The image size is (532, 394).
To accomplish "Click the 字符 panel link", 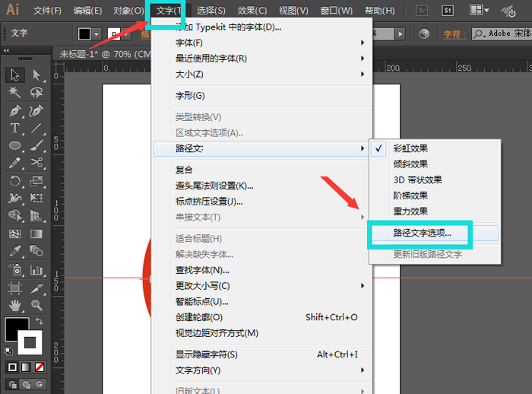I will (455, 34).
